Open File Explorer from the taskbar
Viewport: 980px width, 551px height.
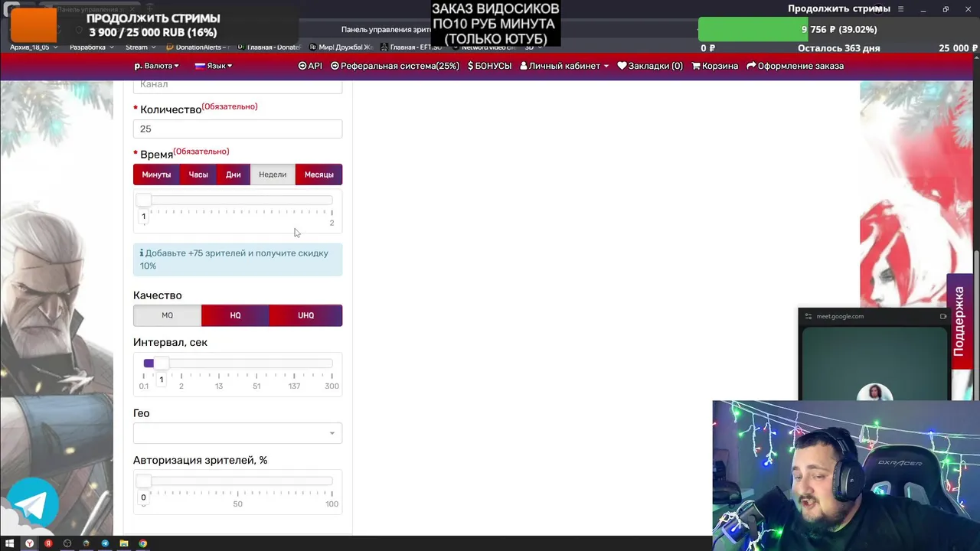(124, 543)
